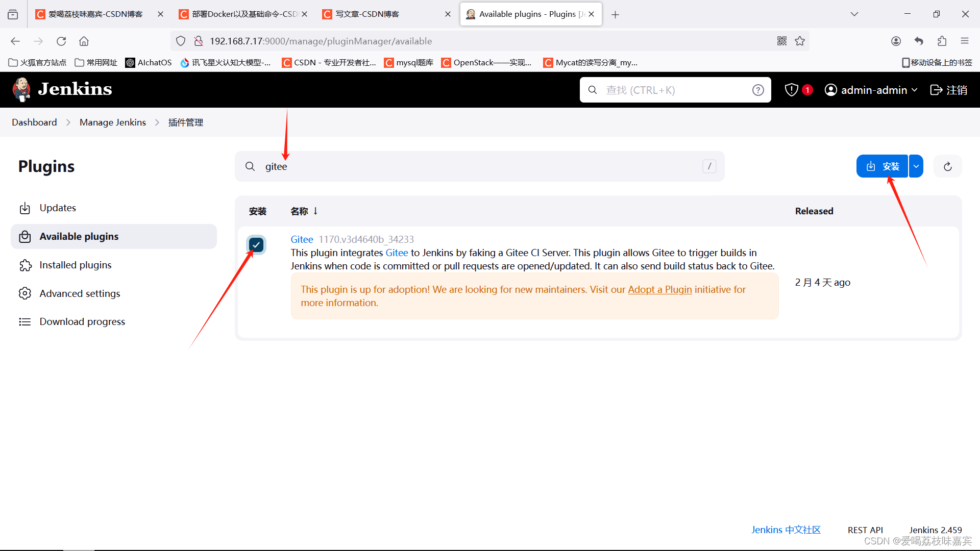Click the Jenkins 2.459 version text
The image size is (980, 551).
click(936, 530)
